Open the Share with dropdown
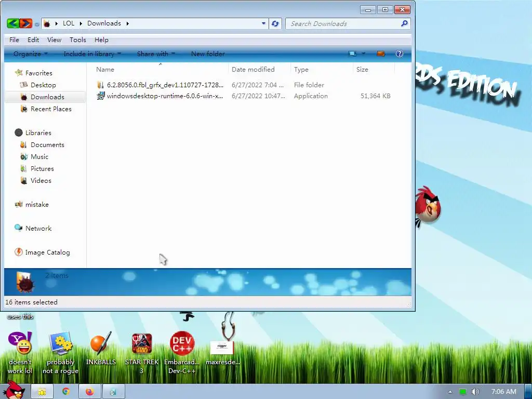 coord(156,54)
